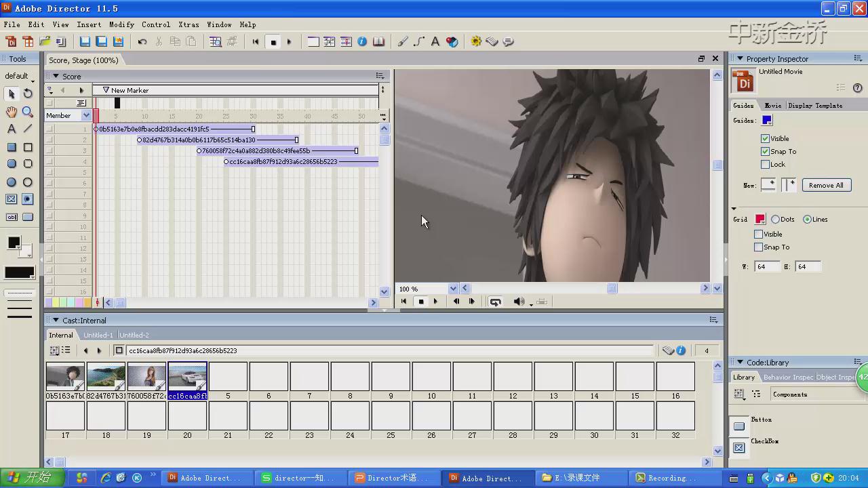Viewport: 868px width, 488px height.
Task: Switch to the Movie tab
Action: (x=772, y=105)
